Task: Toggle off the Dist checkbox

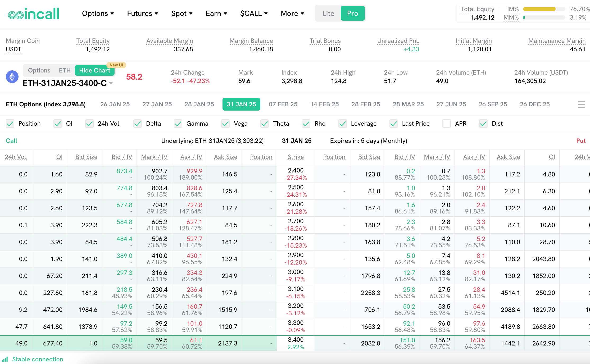Action: [x=483, y=124]
